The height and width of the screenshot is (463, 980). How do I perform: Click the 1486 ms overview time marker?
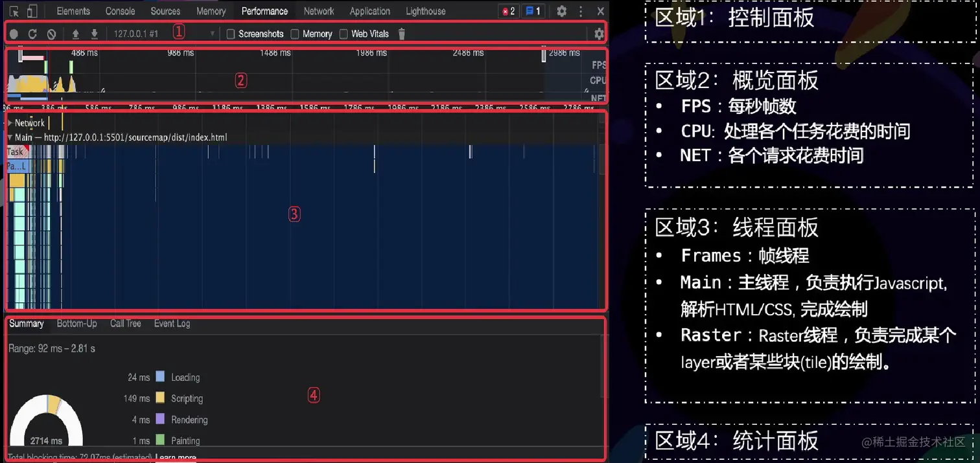275,52
